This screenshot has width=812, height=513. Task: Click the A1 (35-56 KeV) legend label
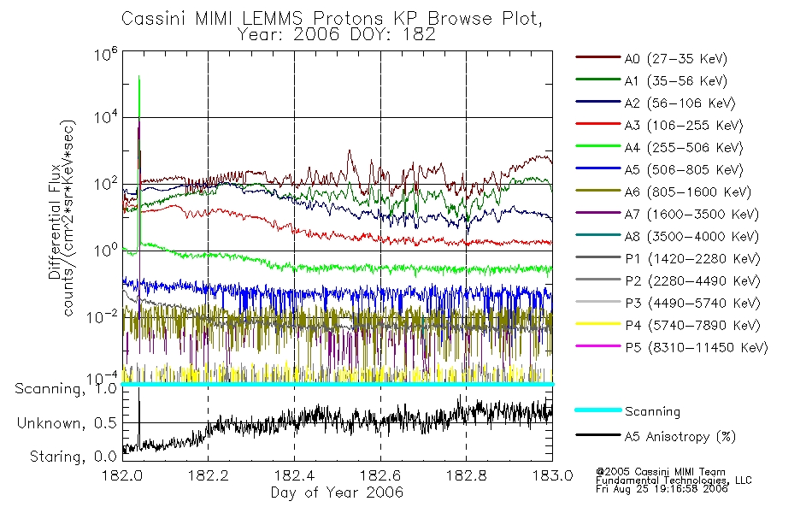click(676, 81)
